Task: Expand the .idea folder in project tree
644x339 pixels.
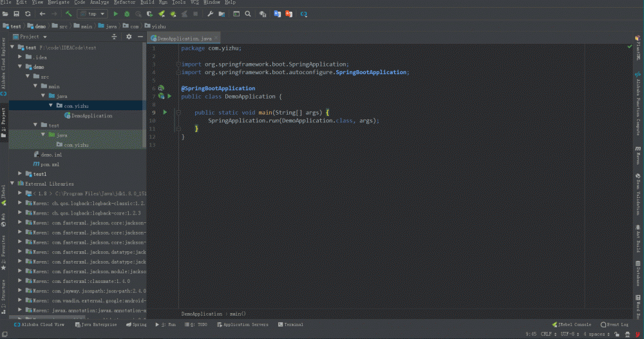Action: (21, 57)
